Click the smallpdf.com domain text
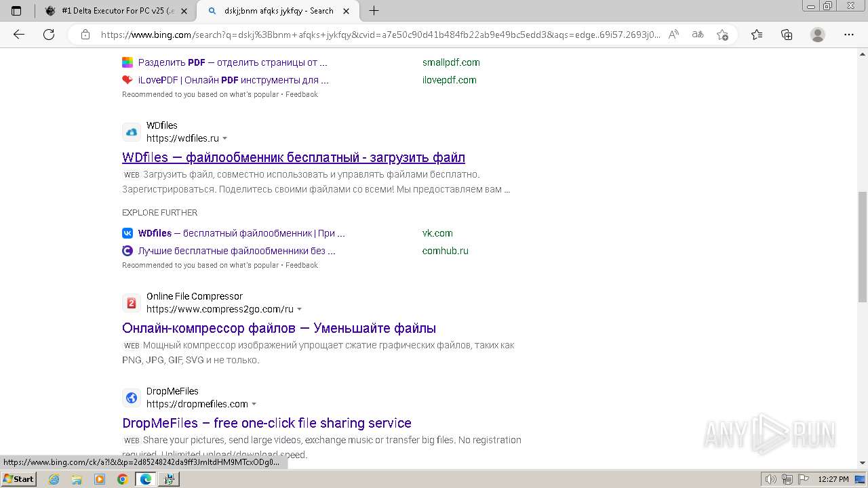 451,62
